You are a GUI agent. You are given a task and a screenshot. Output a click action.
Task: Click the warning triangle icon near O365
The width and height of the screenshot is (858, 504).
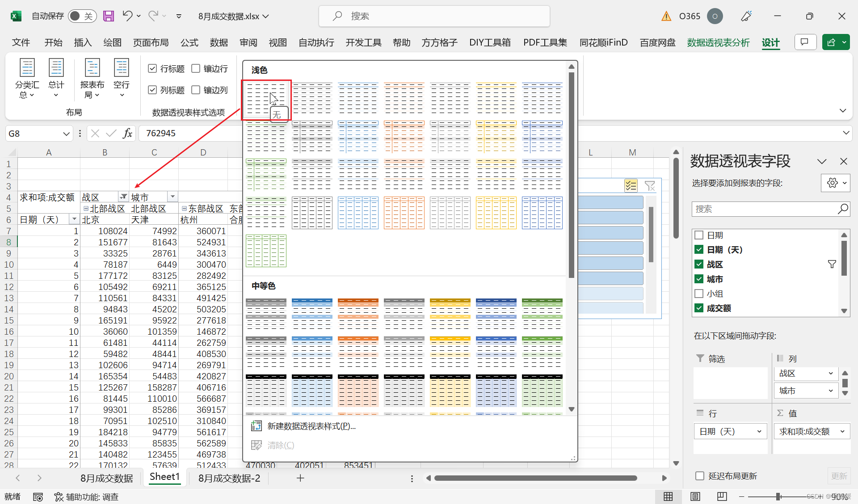coord(666,16)
